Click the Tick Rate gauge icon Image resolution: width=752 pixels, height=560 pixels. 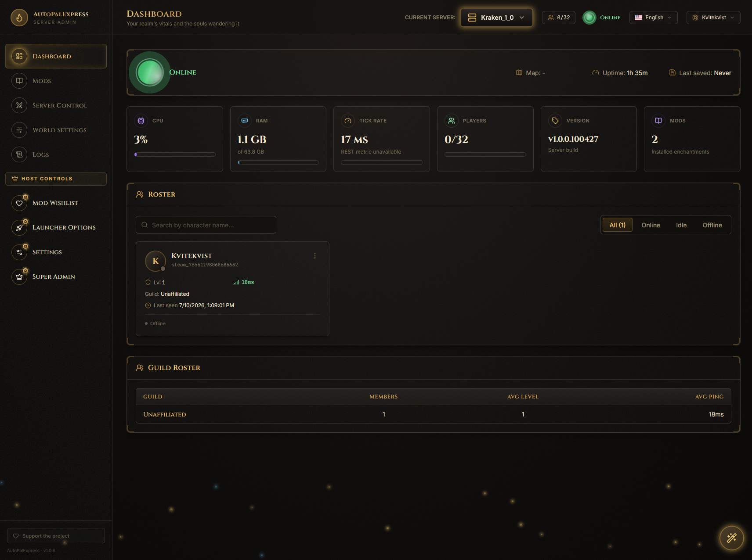click(348, 121)
